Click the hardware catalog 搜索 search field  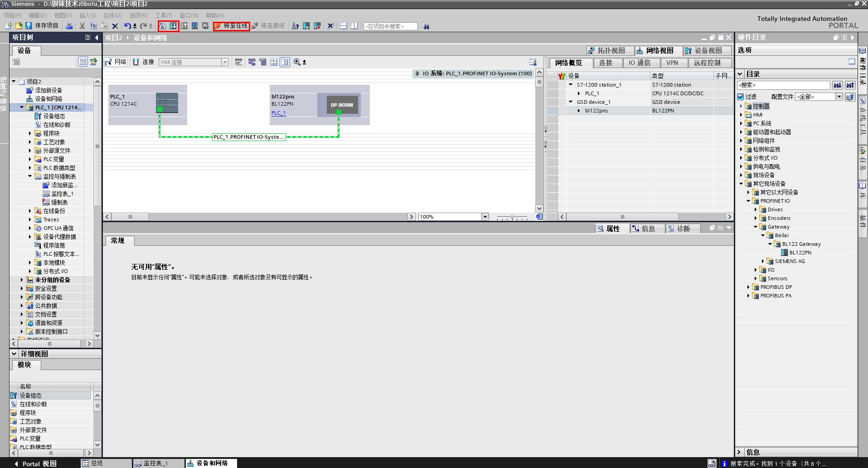click(x=783, y=85)
